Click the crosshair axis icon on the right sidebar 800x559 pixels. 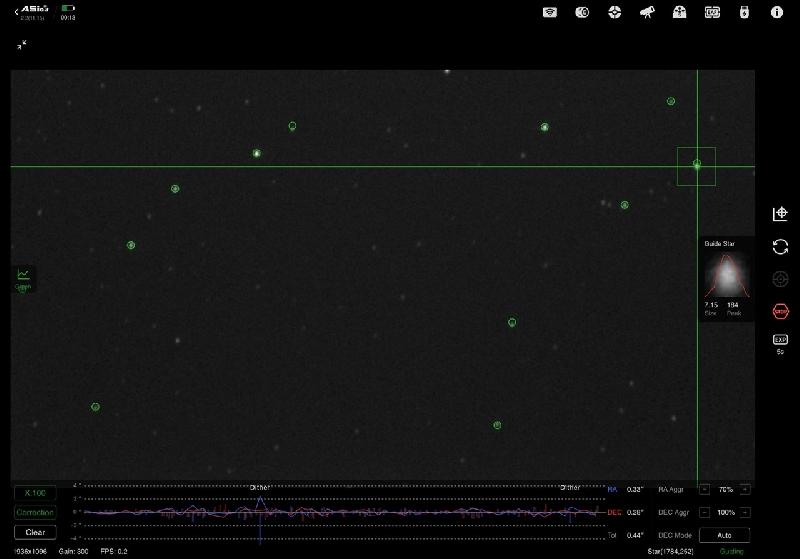pos(780,214)
